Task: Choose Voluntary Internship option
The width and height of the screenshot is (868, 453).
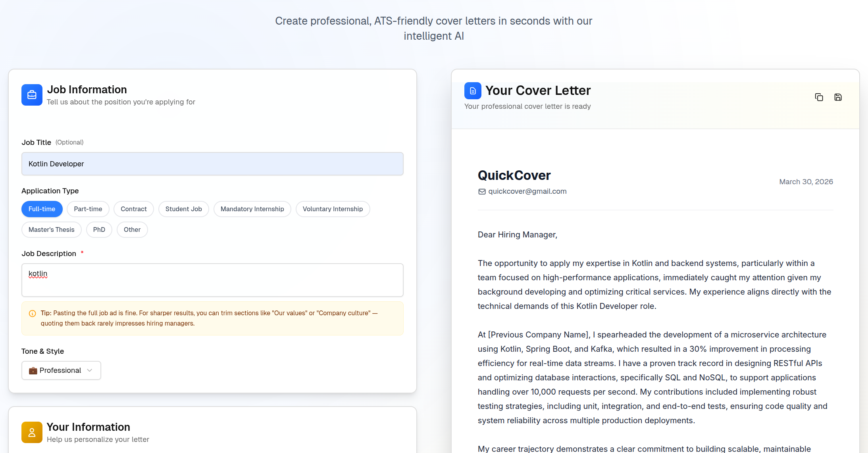Action: tap(333, 209)
